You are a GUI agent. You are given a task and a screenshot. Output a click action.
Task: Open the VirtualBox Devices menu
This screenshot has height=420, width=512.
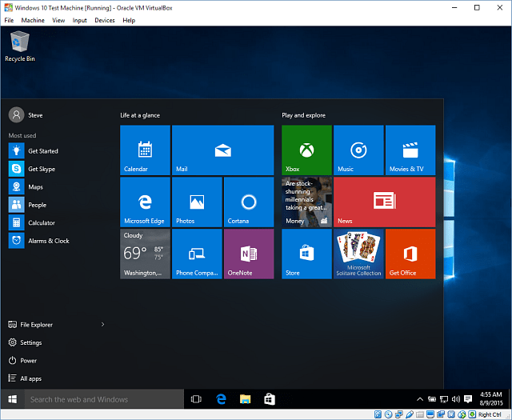[105, 20]
